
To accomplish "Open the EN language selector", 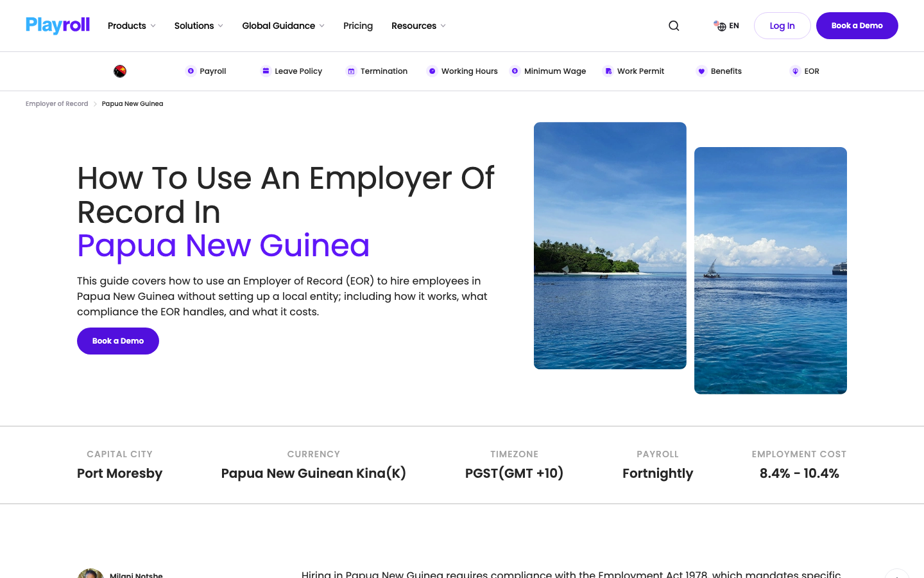I will point(726,26).
